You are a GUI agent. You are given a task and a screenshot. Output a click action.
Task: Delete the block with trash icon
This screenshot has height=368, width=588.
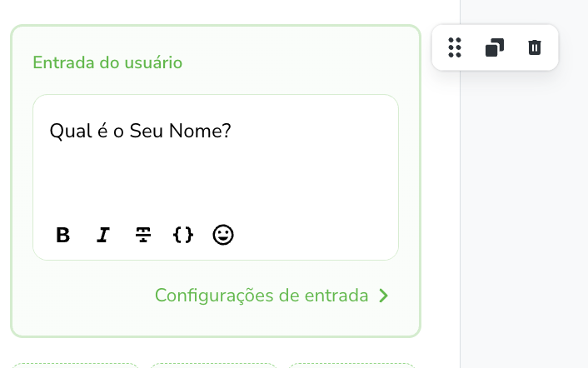click(535, 47)
